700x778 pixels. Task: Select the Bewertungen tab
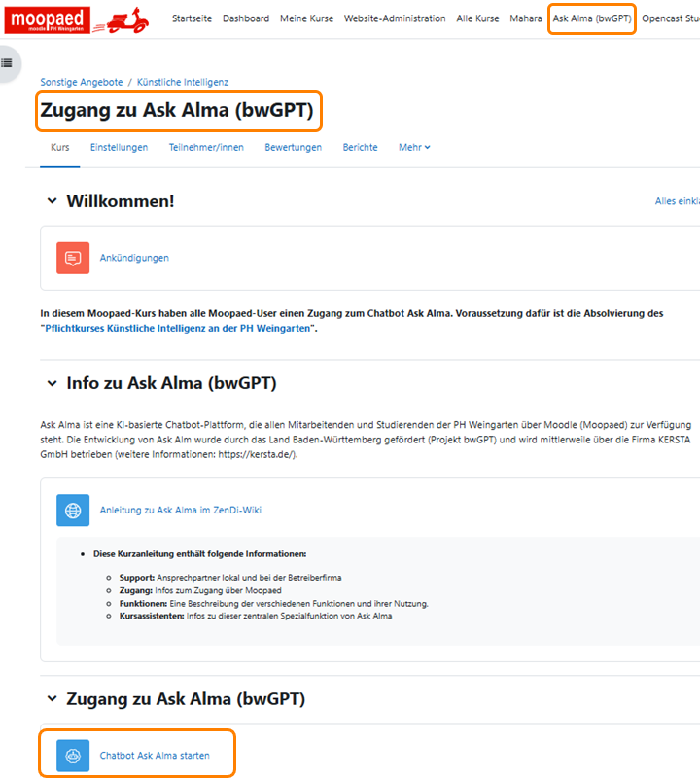pyautogui.click(x=293, y=147)
